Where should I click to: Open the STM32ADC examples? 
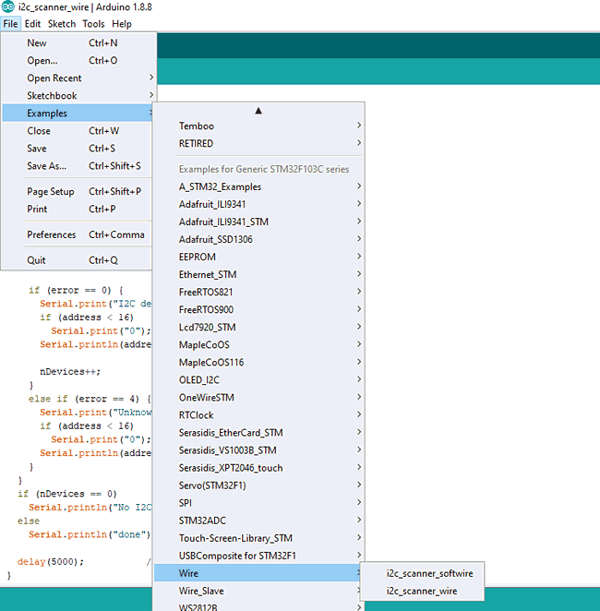tap(258, 520)
